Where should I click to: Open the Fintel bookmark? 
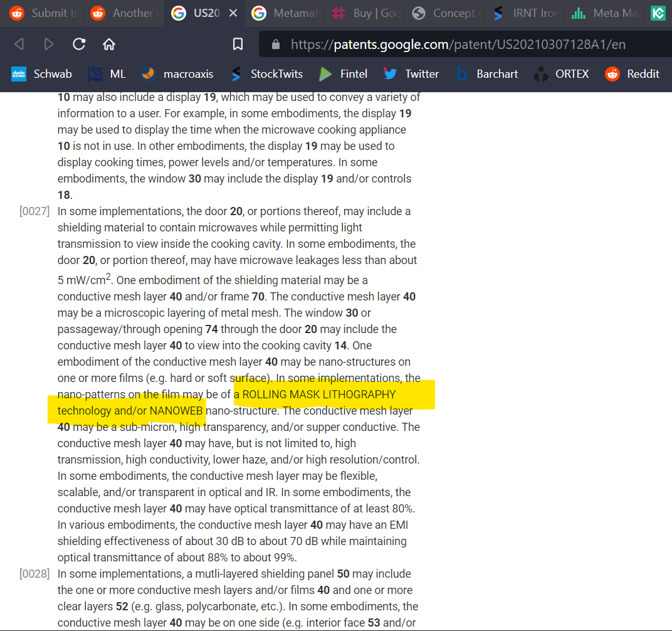pyautogui.click(x=344, y=74)
